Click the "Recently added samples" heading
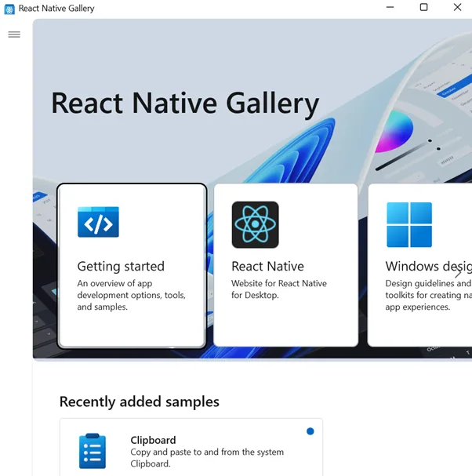Viewport: 472px width, 476px height. click(140, 402)
